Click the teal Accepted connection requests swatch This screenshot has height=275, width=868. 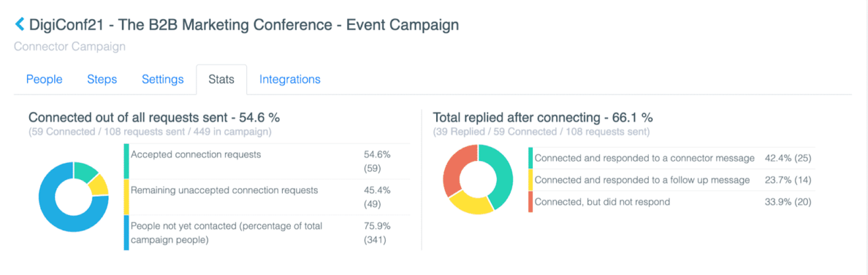(126, 162)
